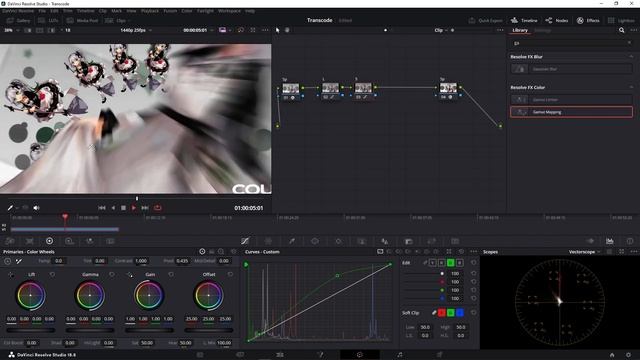Reset the Lift color wheel
The height and width of the screenshot is (360, 640).
(52, 275)
